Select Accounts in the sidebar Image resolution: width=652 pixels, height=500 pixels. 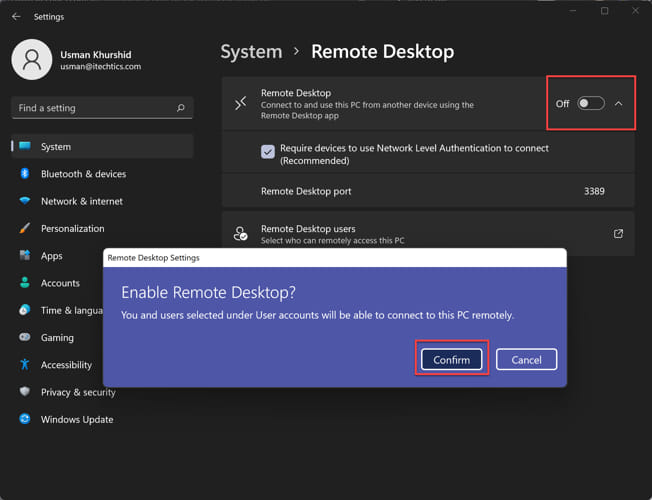(x=57, y=283)
